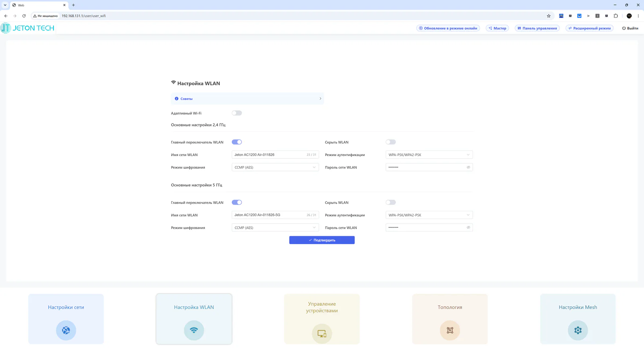The image size is (644, 350).
Task: Reload the page with the refresh icon
Action: pos(24,16)
